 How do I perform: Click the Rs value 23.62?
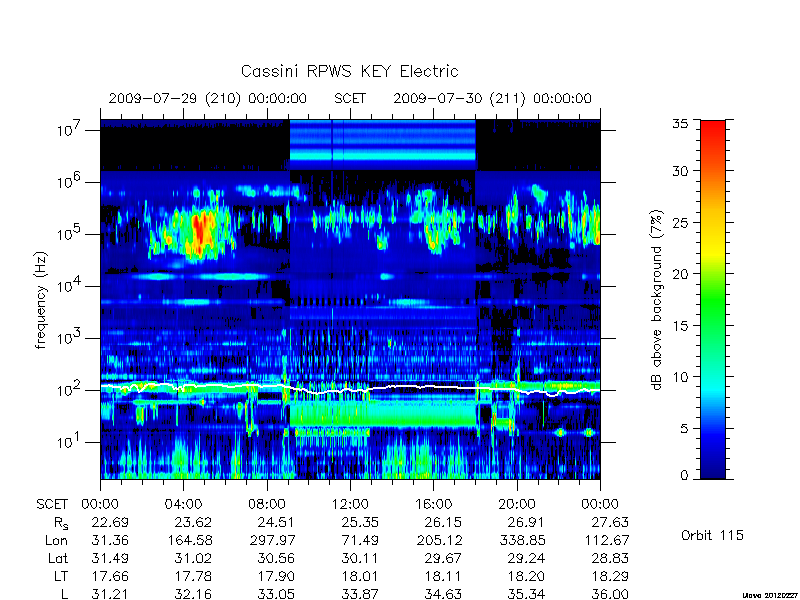(x=193, y=522)
